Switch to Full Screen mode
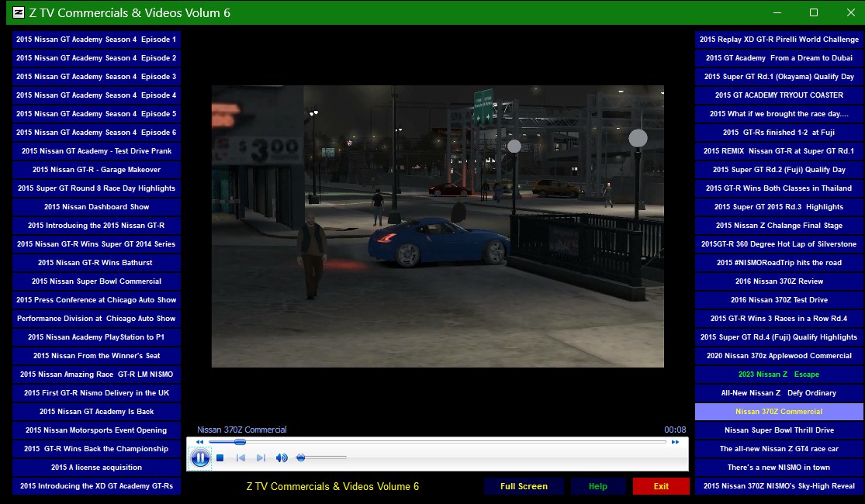The width and height of the screenshot is (865, 504). point(524,486)
